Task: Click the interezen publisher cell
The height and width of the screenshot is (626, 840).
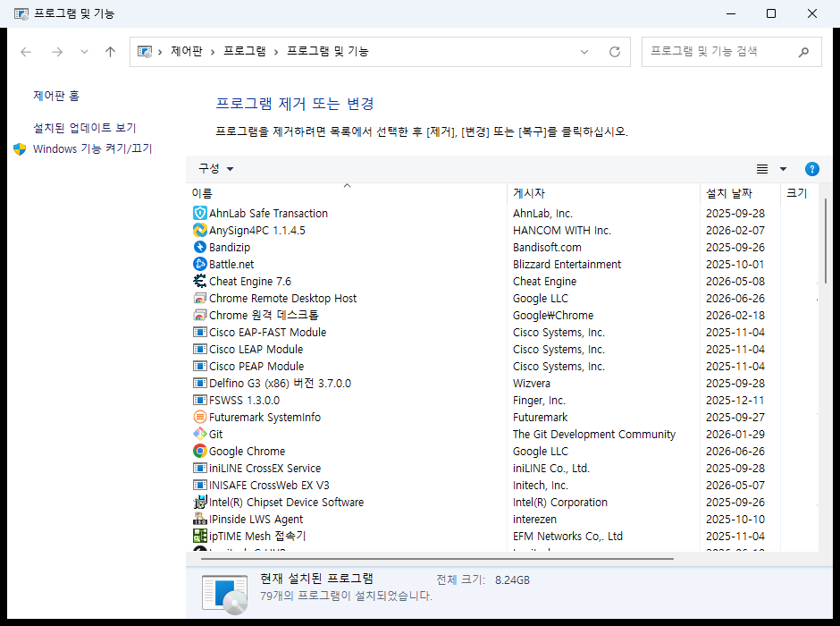Action: [534, 520]
